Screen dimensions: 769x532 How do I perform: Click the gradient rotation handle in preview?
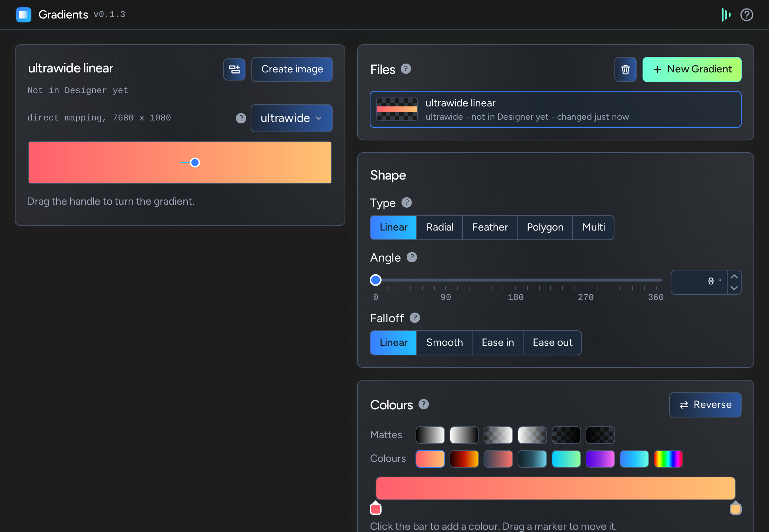[x=195, y=163]
